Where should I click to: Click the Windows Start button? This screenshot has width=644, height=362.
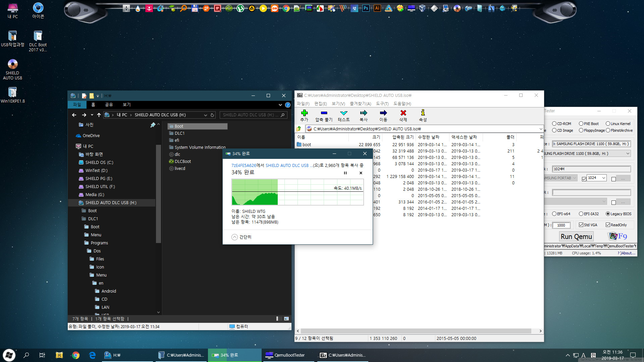coord(9,355)
